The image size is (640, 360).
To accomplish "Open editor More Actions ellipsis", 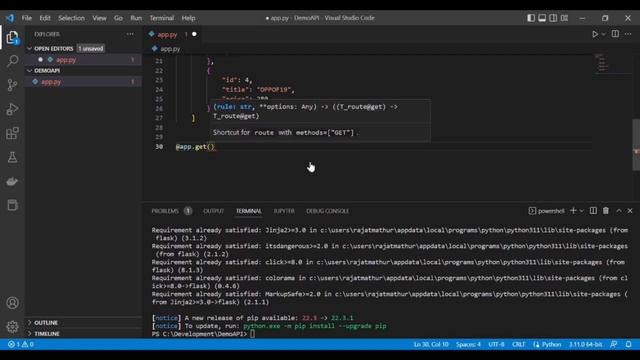I will pyautogui.click(x=628, y=34).
